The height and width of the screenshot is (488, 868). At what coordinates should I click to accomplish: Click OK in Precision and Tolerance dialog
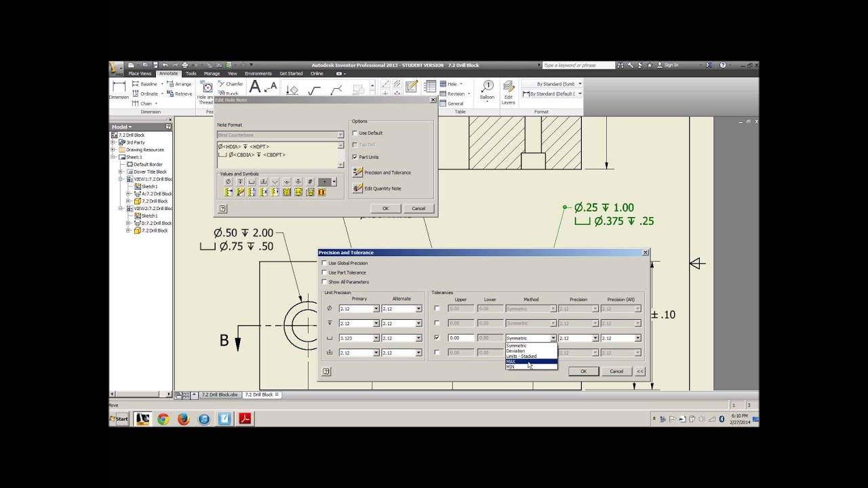tap(583, 371)
